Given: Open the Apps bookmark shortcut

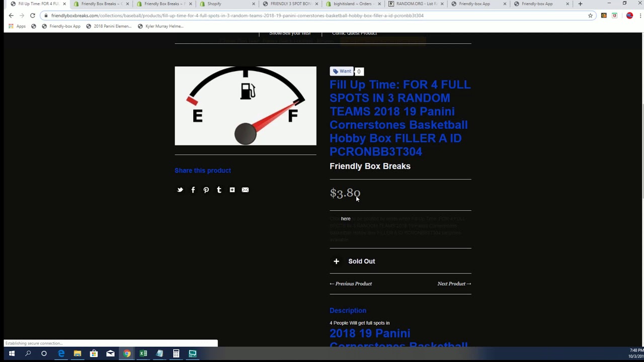Looking at the screenshot, I should pyautogui.click(x=17, y=26).
